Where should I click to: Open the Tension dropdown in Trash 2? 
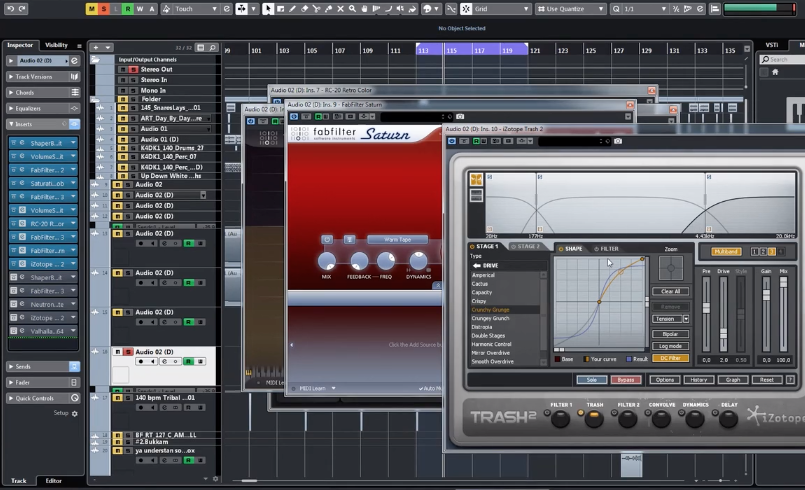coord(686,319)
